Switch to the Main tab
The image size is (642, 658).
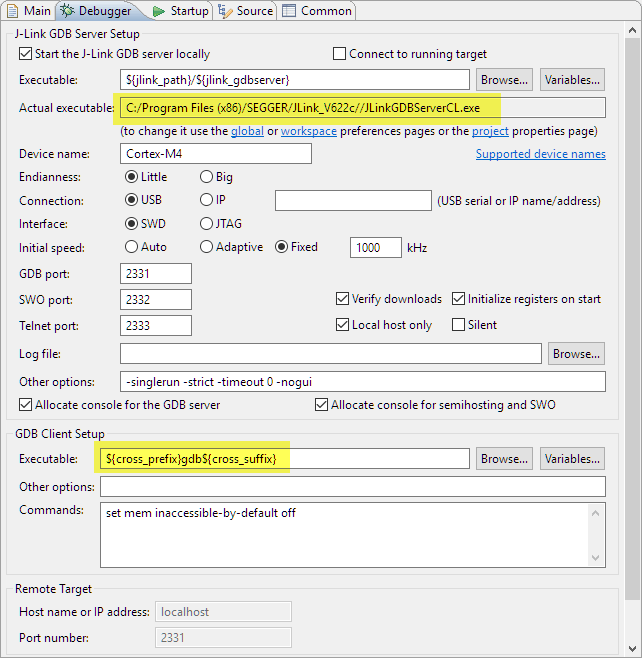pyautogui.click(x=29, y=10)
